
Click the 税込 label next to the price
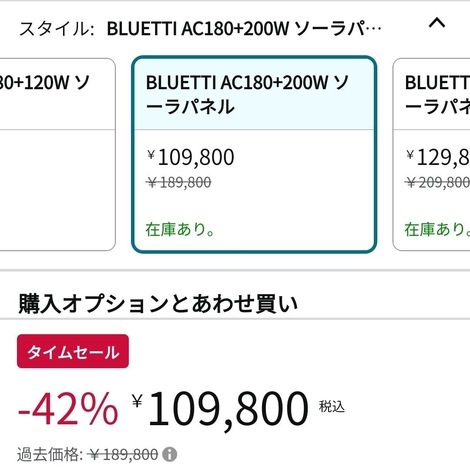point(332,406)
